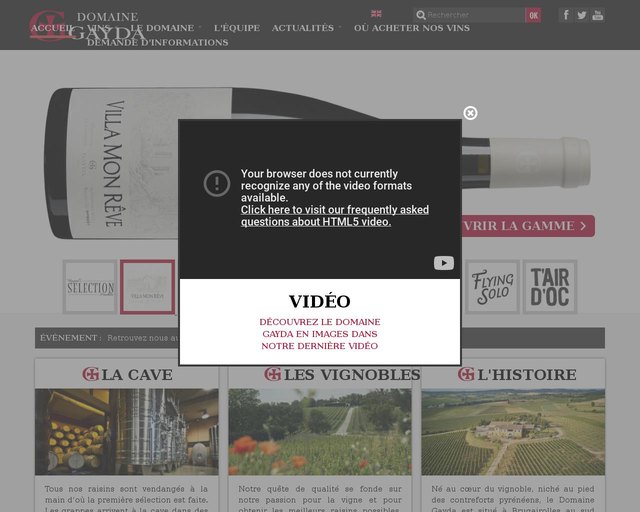Select the Flying Solo range thumbnail

(493, 287)
